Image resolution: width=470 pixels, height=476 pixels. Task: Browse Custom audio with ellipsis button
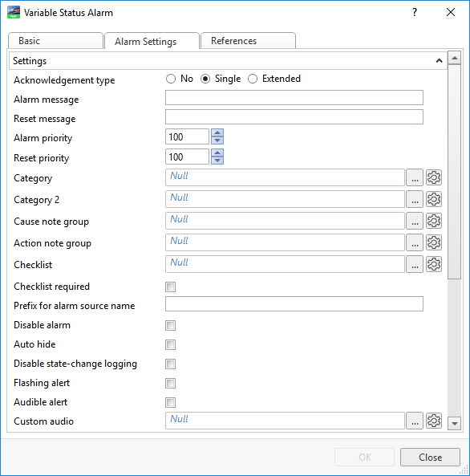415,421
